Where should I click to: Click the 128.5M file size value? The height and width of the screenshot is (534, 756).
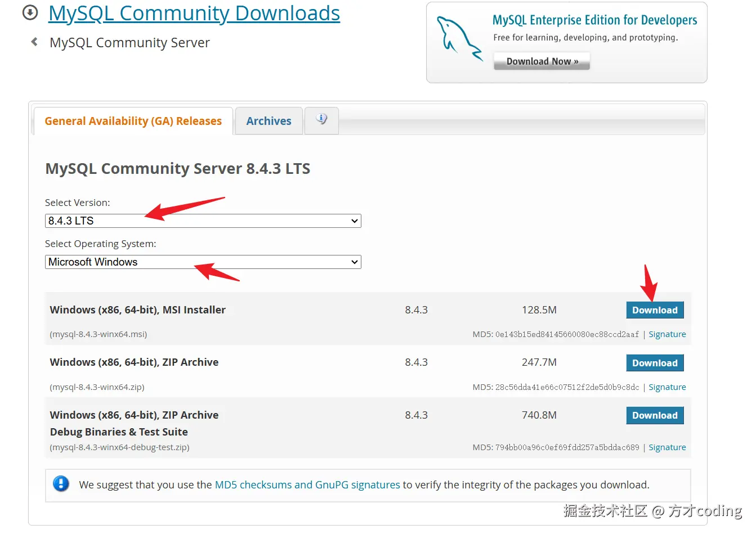539,310
